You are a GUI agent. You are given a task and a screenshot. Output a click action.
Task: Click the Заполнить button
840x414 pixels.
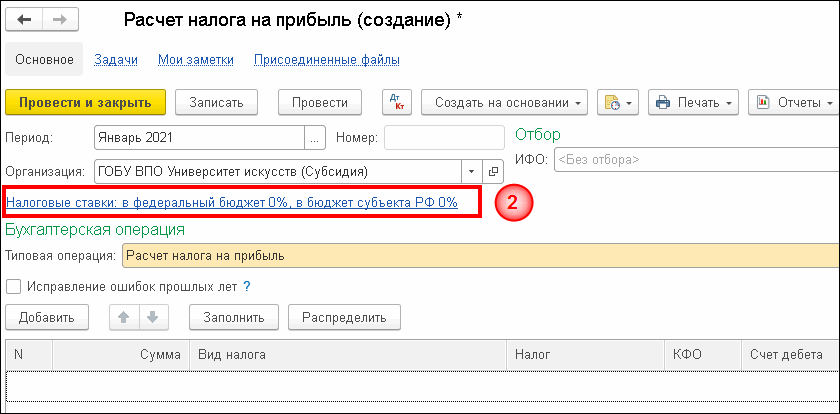[x=234, y=318]
